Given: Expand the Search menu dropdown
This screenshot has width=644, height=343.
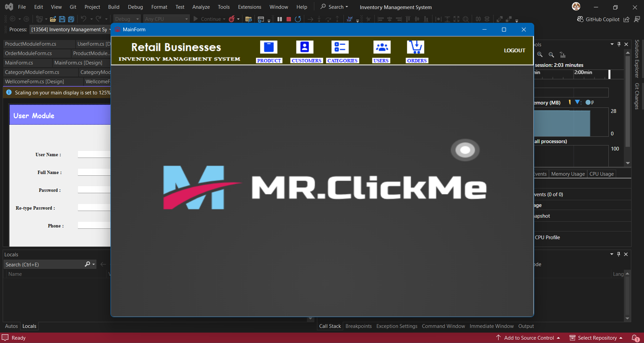Looking at the screenshot, I should pyautogui.click(x=347, y=7).
